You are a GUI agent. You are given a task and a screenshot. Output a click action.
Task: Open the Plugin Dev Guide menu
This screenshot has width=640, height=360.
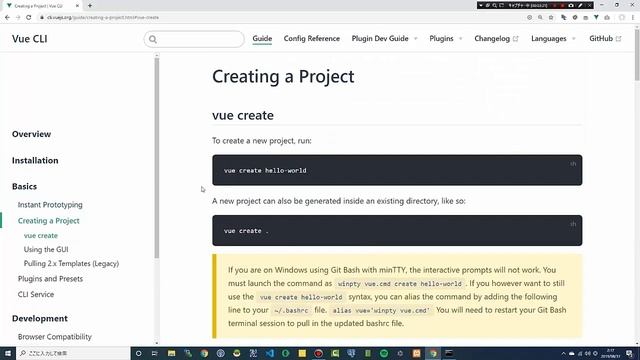pos(380,38)
